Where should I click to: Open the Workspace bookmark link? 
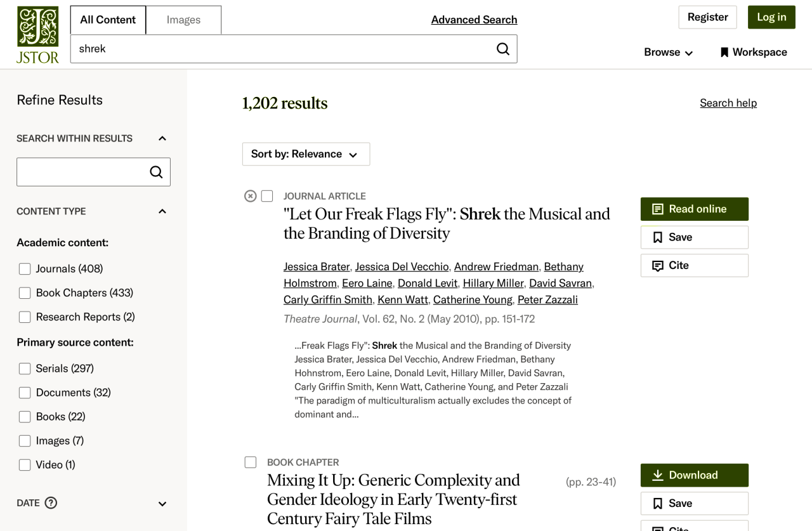coord(754,52)
